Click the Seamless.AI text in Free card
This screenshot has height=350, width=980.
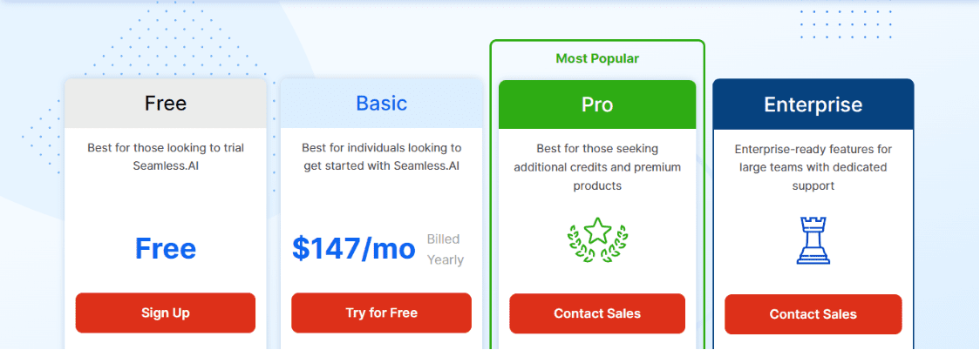pos(166,166)
